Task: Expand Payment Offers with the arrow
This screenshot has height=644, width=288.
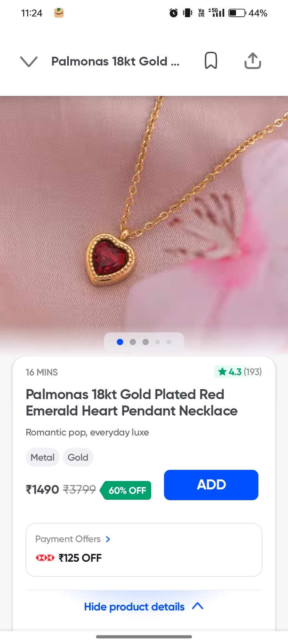Action: coord(108,539)
